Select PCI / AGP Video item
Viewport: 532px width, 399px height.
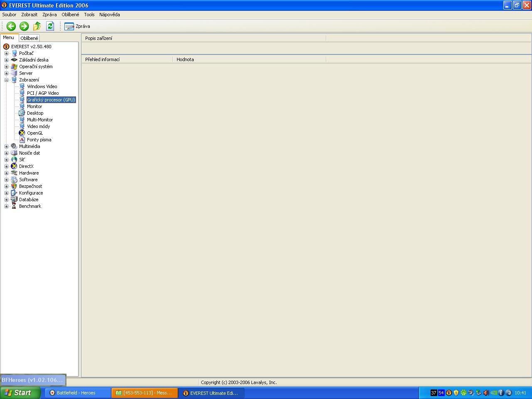click(x=43, y=93)
